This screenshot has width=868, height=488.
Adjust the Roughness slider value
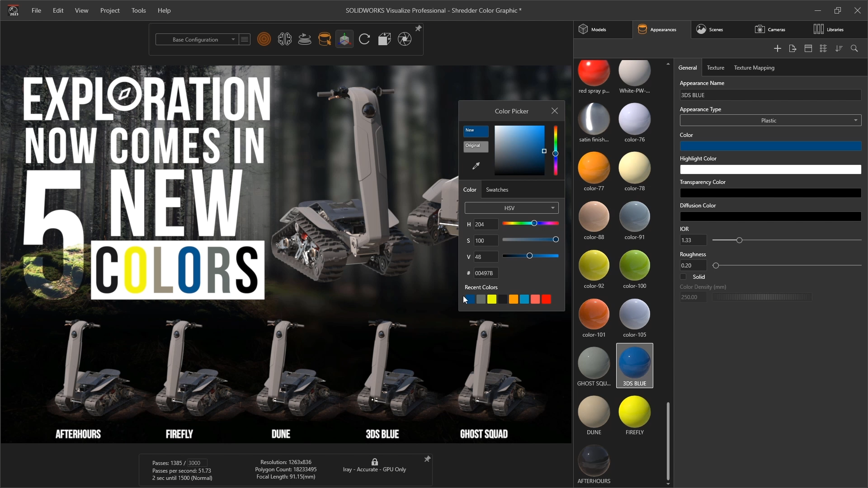716,265
